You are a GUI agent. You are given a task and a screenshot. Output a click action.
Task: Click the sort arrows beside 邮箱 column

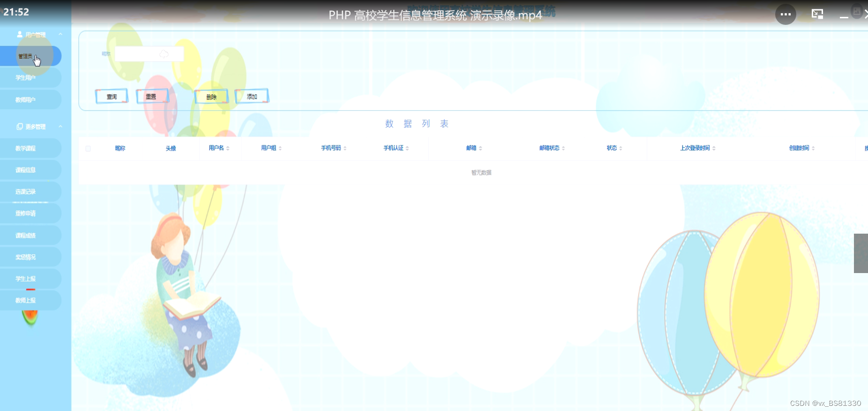pos(480,148)
